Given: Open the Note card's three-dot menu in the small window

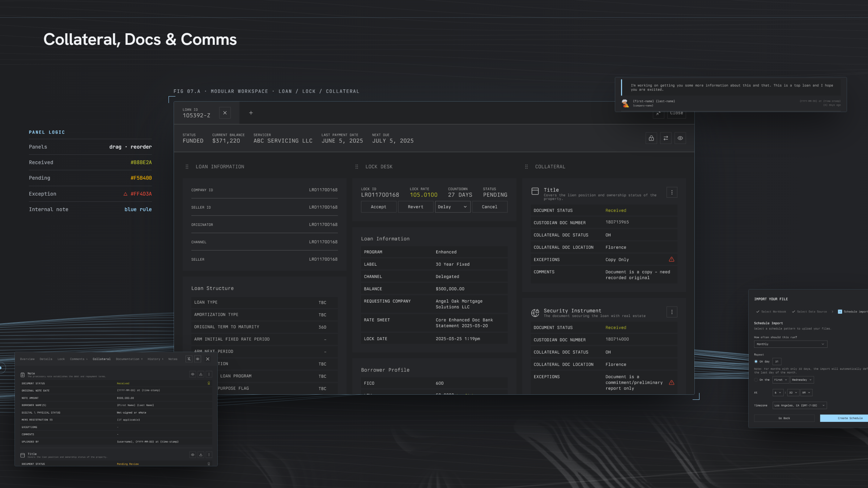Looking at the screenshot, I should click(209, 374).
